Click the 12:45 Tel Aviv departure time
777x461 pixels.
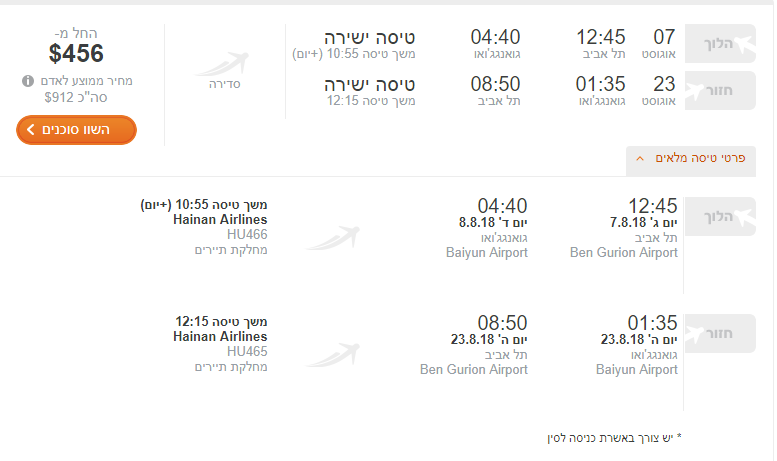(601, 37)
